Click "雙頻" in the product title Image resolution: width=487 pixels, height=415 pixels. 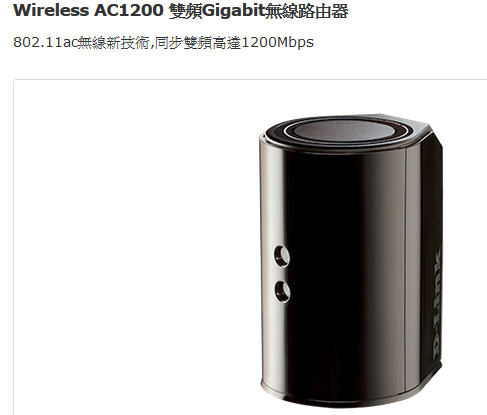185,11
